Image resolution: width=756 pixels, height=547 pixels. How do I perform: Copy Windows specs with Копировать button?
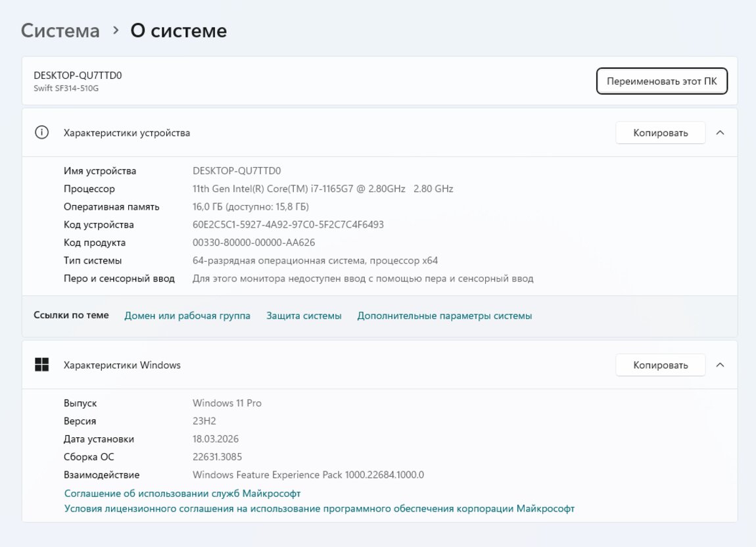[x=660, y=365]
